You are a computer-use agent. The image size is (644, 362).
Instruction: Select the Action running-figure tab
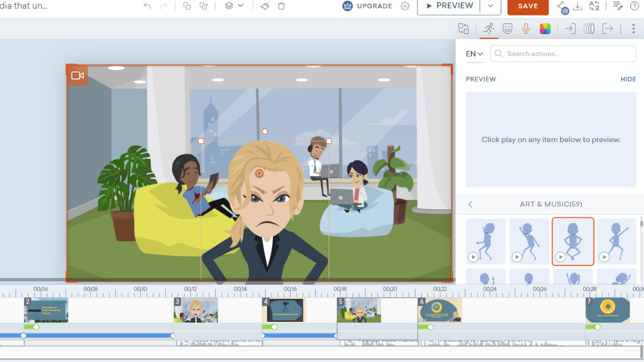coord(488,29)
